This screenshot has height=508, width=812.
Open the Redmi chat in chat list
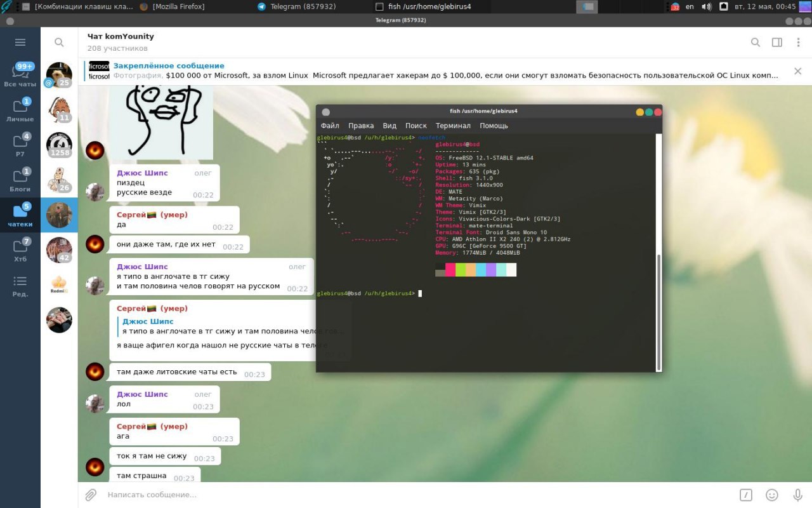59,284
